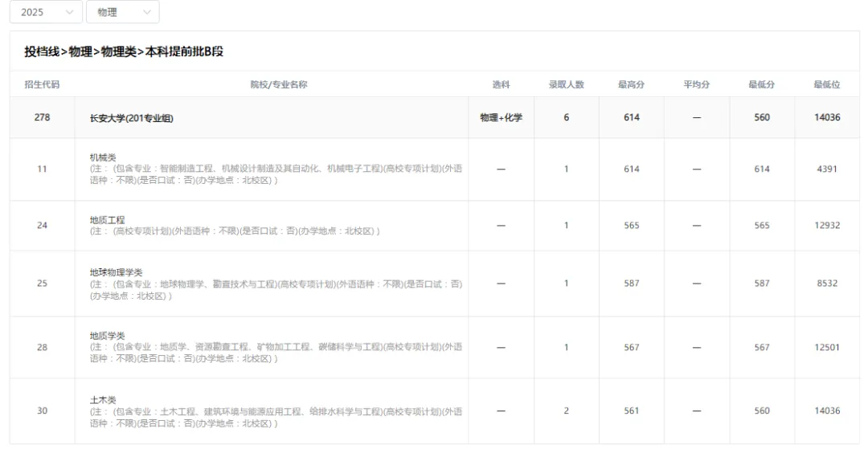Click major code 25
Screen dimensions: 868x449
point(42,283)
